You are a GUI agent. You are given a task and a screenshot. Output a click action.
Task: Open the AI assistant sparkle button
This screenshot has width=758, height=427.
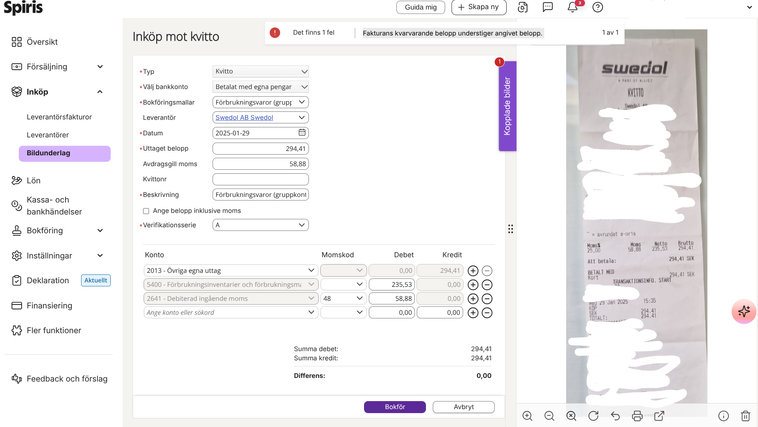(x=743, y=311)
